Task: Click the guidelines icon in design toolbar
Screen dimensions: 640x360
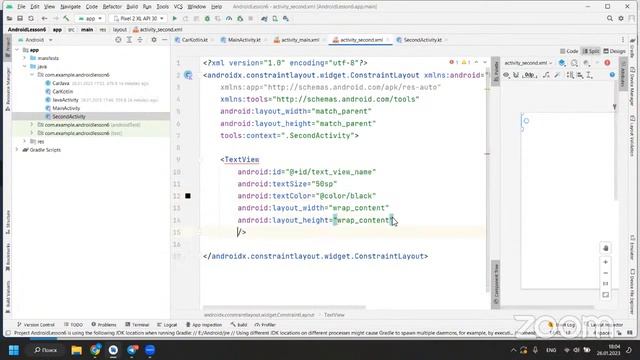Action: coord(589,75)
